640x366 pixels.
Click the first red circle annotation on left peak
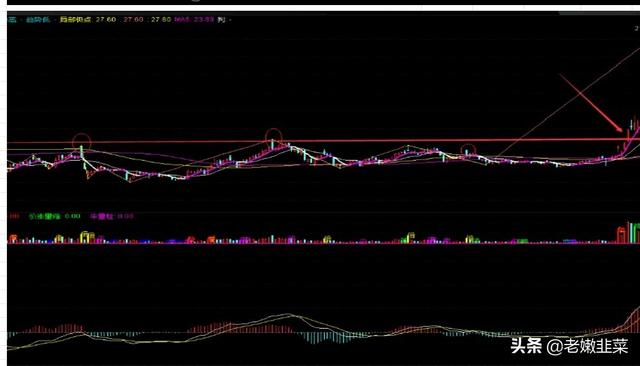point(81,141)
